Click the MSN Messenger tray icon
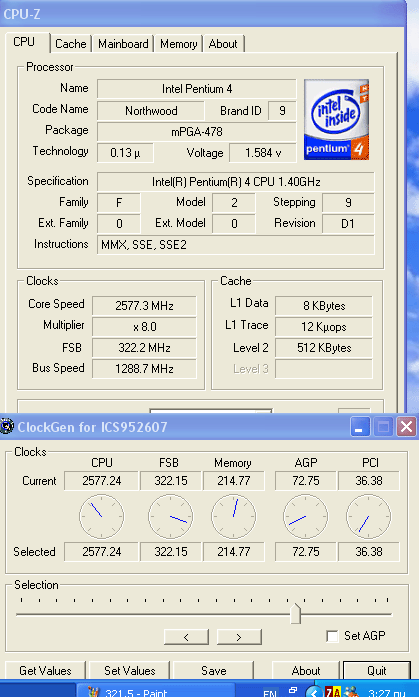Viewport: 419px width, 697px height. pos(351,692)
